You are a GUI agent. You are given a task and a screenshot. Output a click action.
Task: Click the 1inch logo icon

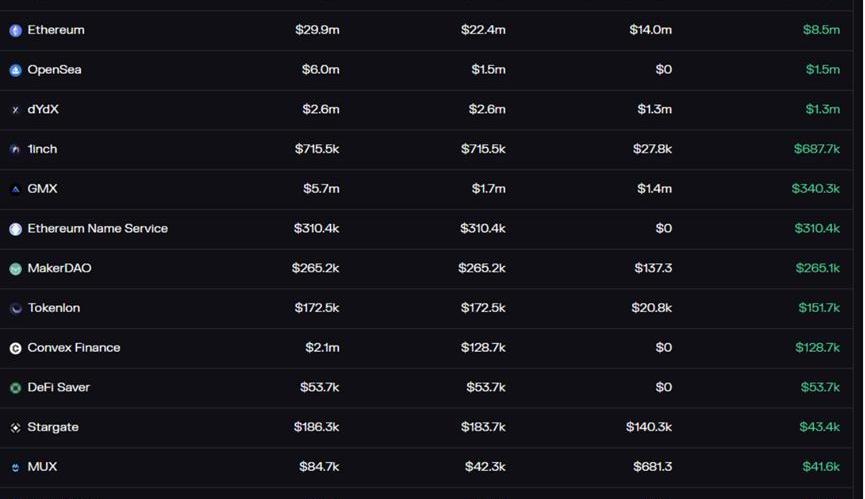click(x=15, y=150)
